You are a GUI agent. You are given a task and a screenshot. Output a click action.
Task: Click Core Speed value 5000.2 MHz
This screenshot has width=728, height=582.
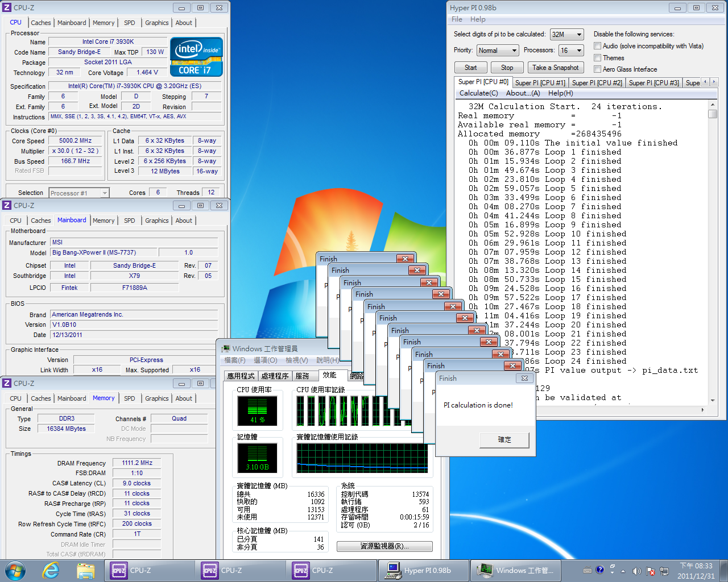coord(75,141)
